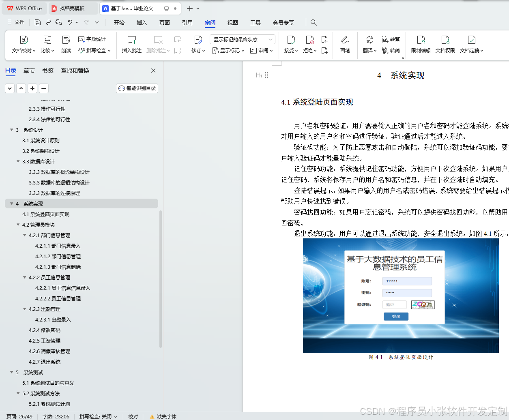
Task: Switch to the 视图 ribbon tab
Action: pos(232,23)
